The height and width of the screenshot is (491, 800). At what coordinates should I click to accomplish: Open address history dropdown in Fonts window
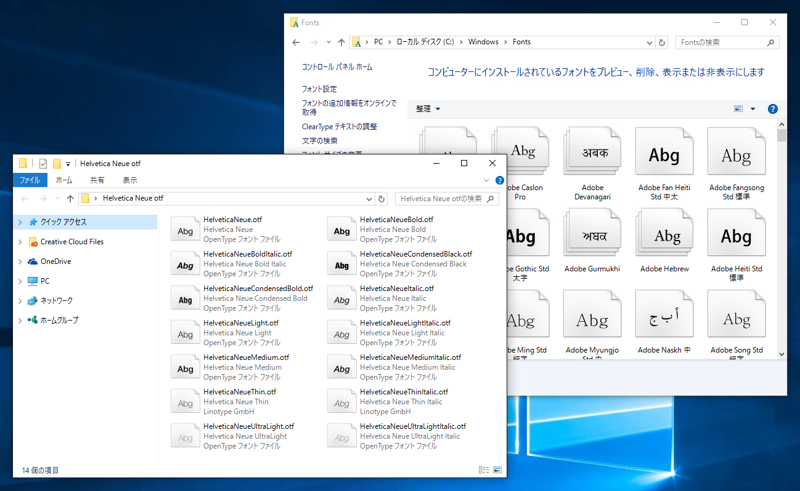point(649,43)
